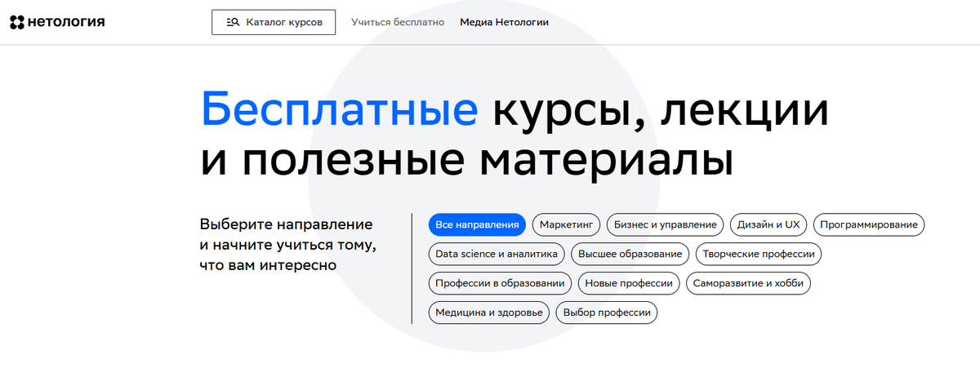The height and width of the screenshot is (368, 980).
Task: Select Саморазвитие и хобби filter
Action: (x=749, y=283)
